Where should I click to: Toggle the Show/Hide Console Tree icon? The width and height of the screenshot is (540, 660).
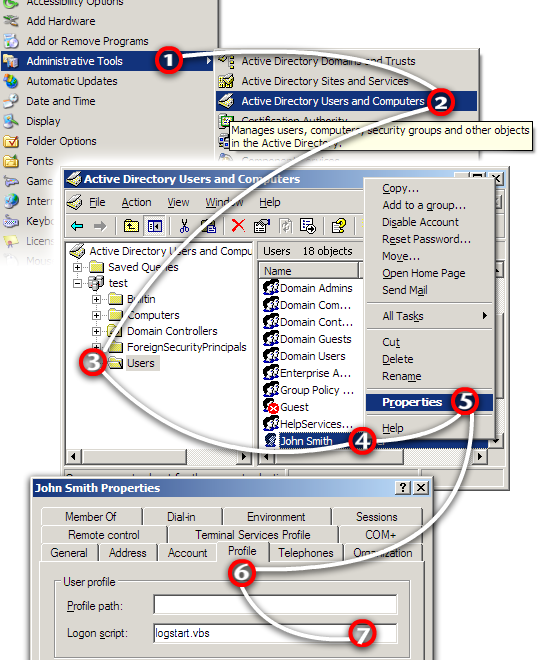154,226
